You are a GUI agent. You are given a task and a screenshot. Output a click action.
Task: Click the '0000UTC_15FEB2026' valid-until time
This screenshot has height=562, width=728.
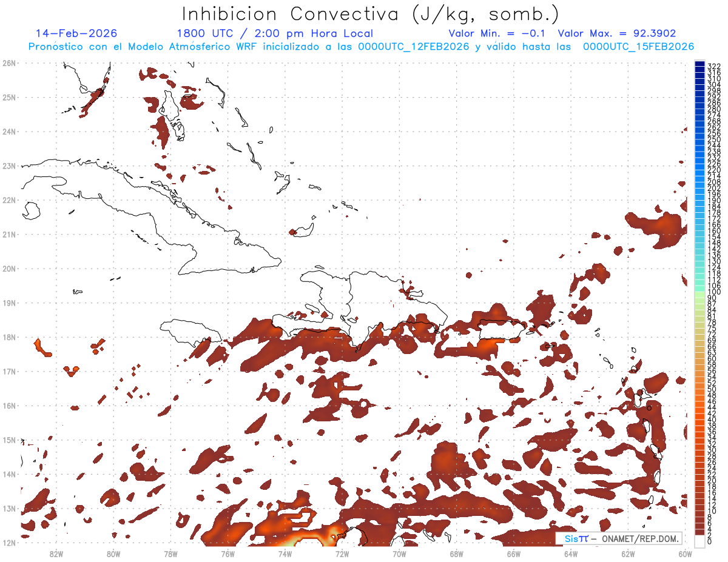(x=638, y=47)
